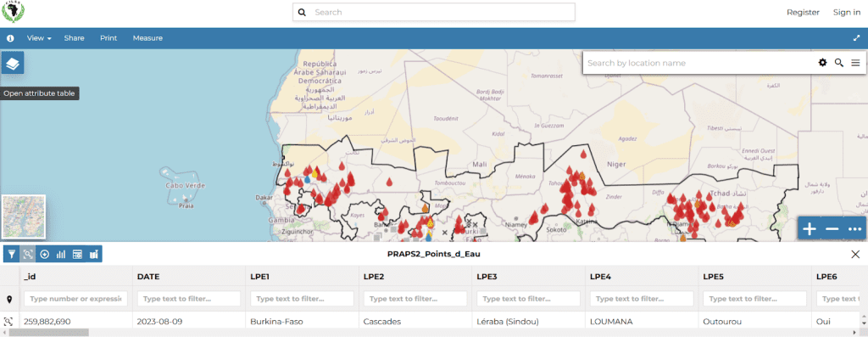Click the info icon in the blue toolbar
Viewport: 868px width, 337px height.
click(10, 38)
